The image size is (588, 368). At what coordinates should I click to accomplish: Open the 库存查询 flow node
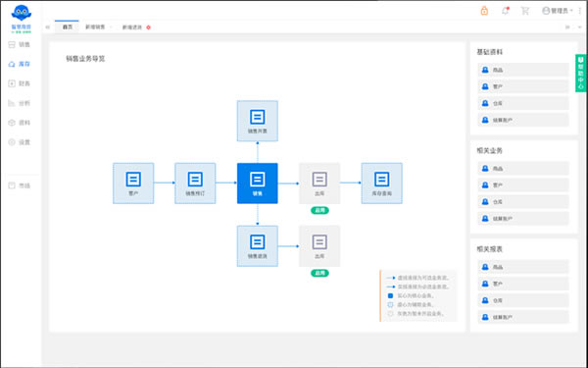click(x=382, y=184)
